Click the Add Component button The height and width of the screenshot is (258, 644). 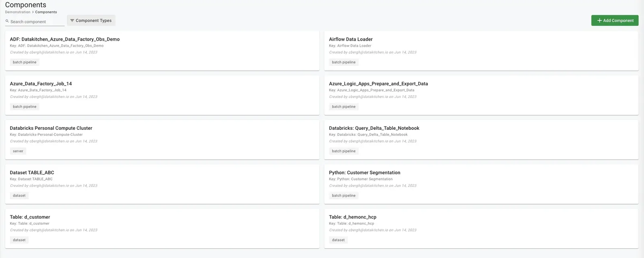pos(615,20)
